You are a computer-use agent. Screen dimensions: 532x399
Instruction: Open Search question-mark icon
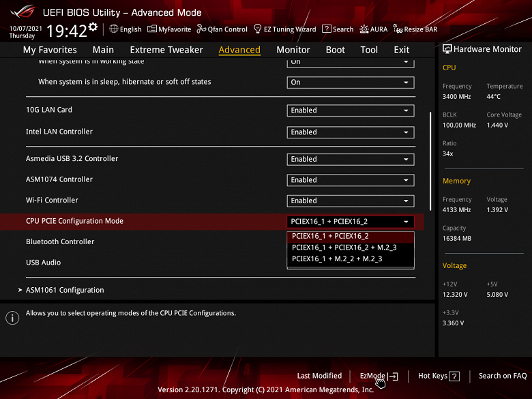pyautogui.click(x=327, y=29)
